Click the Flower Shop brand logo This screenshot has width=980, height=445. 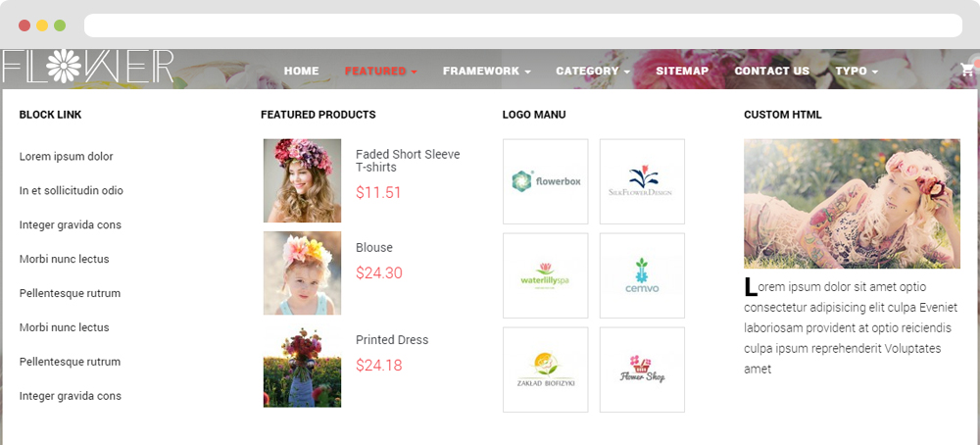642,370
